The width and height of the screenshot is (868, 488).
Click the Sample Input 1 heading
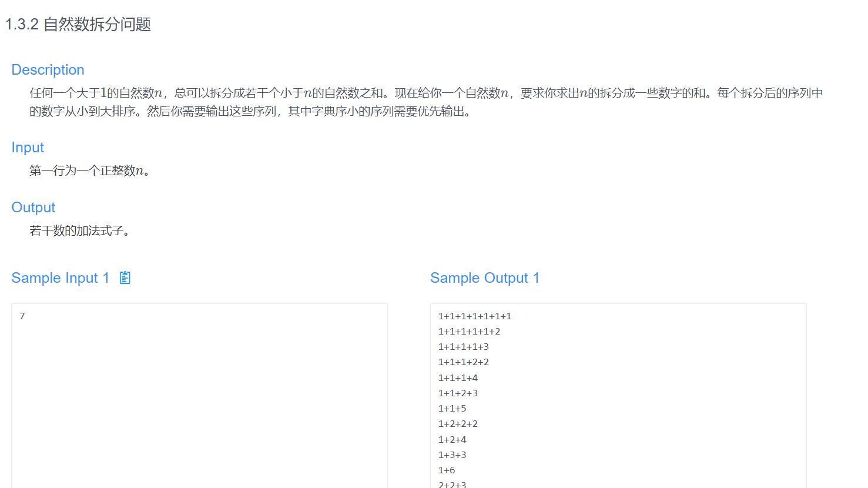(x=61, y=278)
